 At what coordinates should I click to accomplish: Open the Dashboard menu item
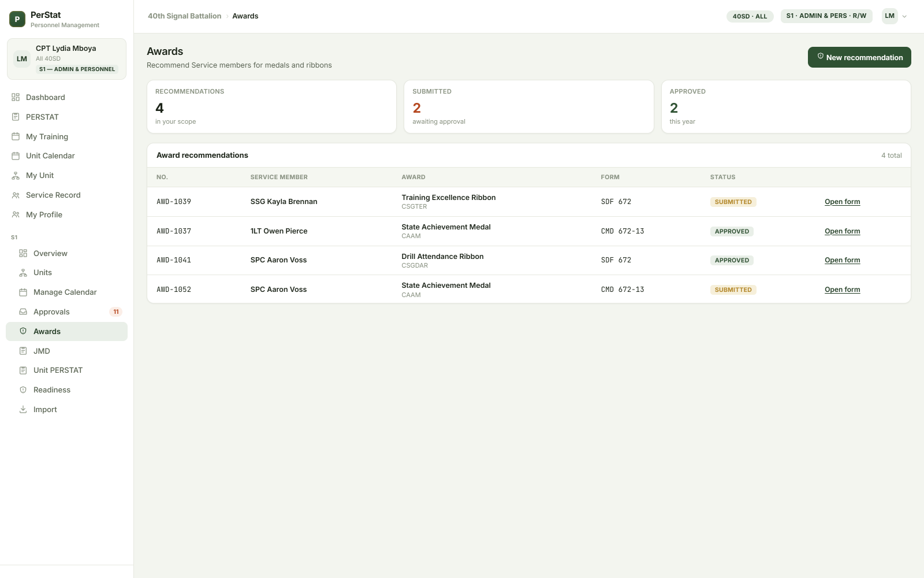[66, 97]
